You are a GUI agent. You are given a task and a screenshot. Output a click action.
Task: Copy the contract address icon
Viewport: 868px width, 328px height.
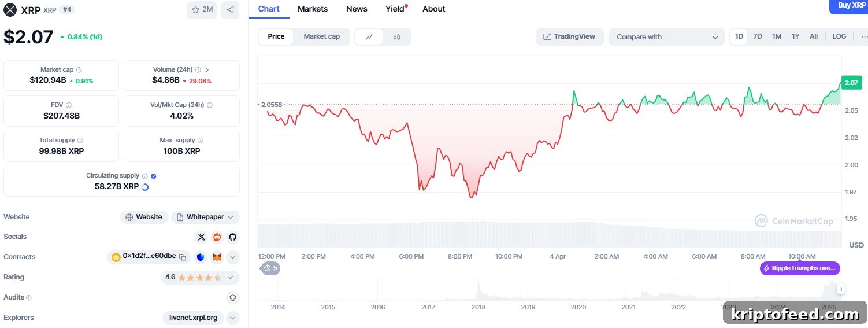click(183, 257)
